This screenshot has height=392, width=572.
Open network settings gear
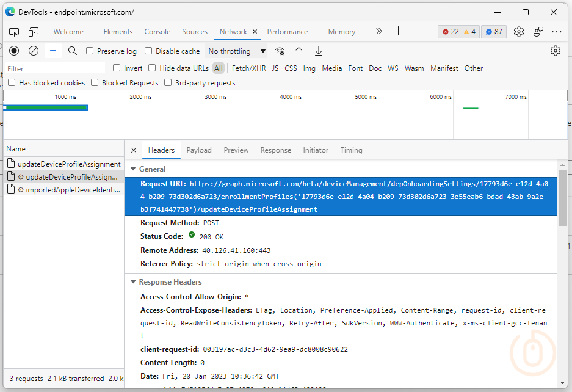(x=556, y=51)
